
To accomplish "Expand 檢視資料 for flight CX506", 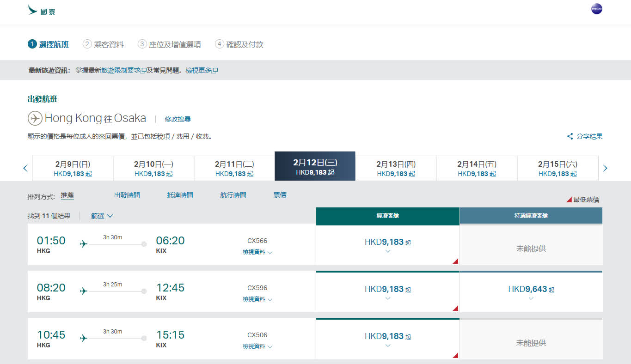I will (x=257, y=346).
